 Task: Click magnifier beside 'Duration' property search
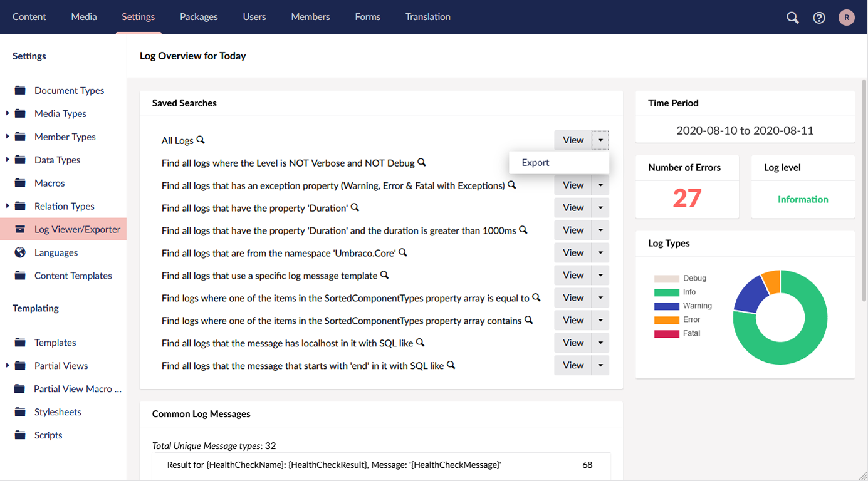click(355, 207)
